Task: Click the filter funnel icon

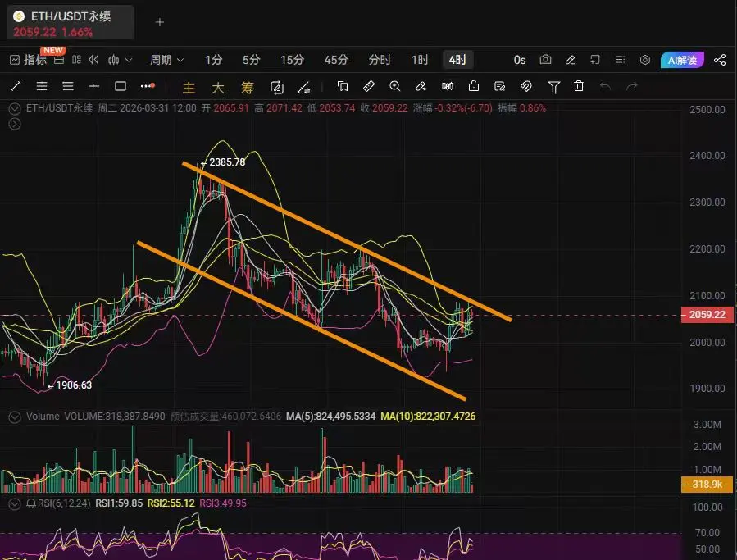Action: 553,87
